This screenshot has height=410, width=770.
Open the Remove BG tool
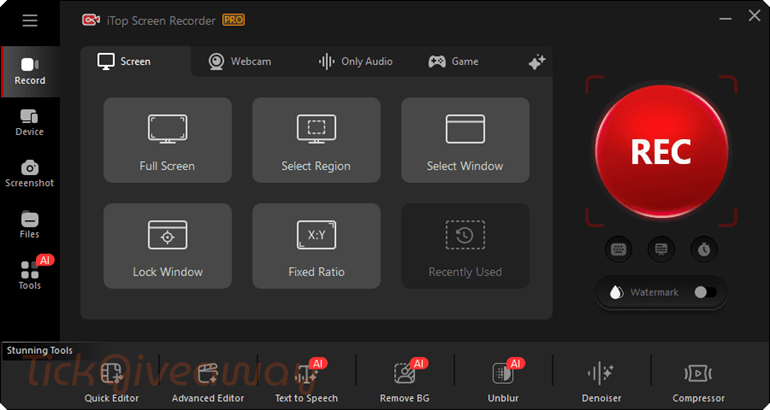coord(405,383)
